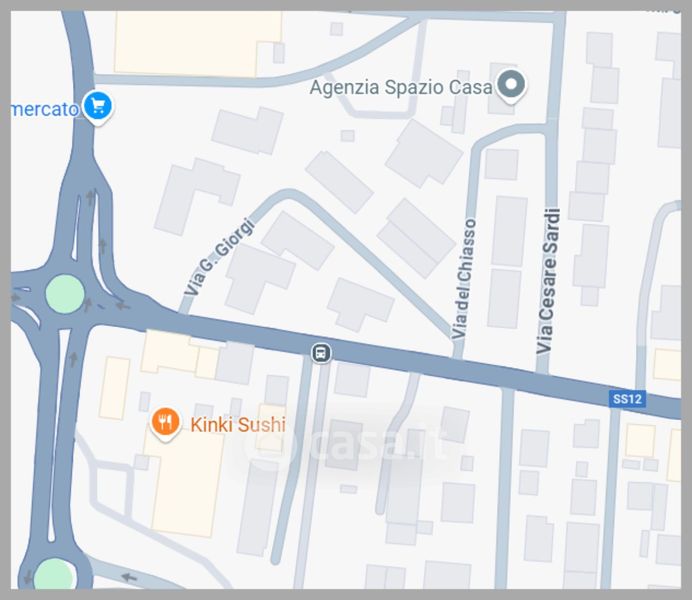
Task: Click the up arrow on the road south of the roundabout
Action: [x=73, y=359]
